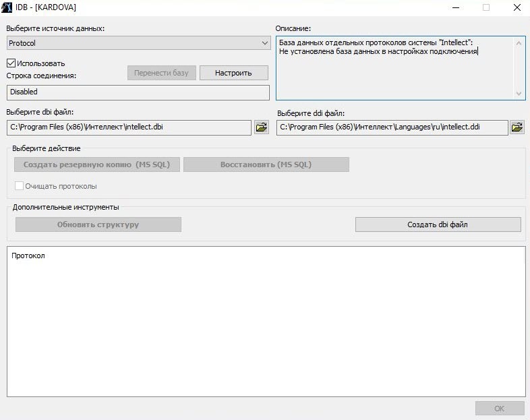The width and height of the screenshot is (530, 420).
Task: Expand the Protocol data source dropdown
Action: pos(264,43)
